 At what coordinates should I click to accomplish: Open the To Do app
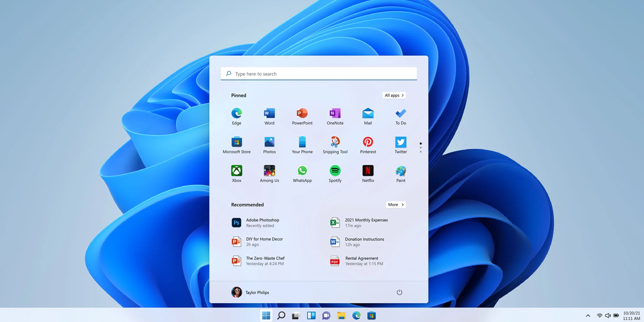click(x=401, y=116)
